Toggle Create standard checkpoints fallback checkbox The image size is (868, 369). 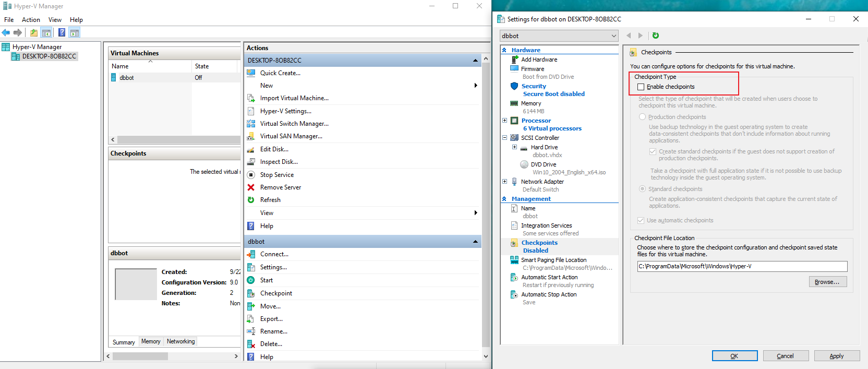click(x=653, y=151)
